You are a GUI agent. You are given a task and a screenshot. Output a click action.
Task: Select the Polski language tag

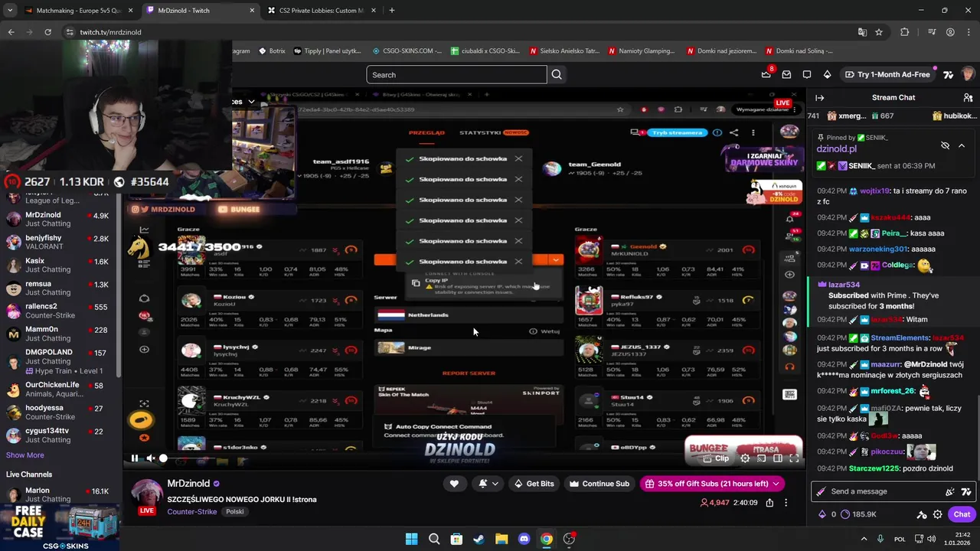coord(235,511)
